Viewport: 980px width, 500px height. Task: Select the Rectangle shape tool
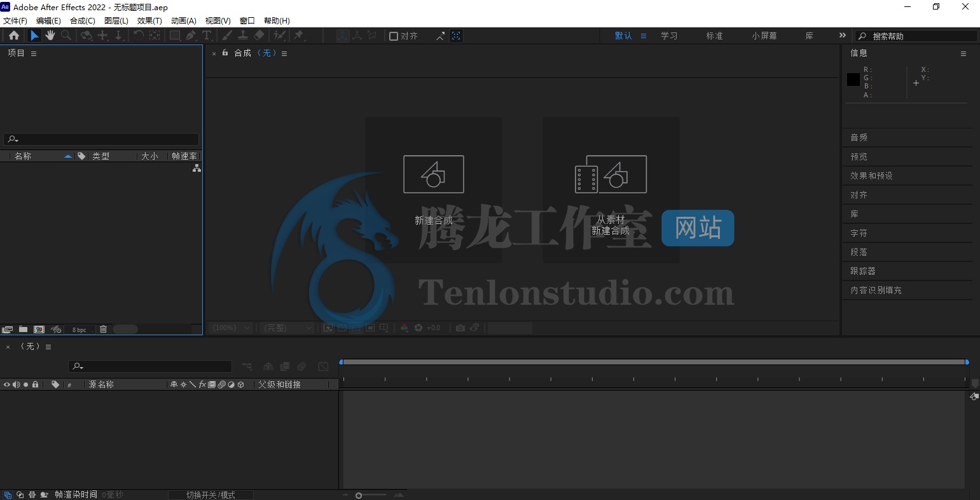pyautogui.click(x=174, y=36)
